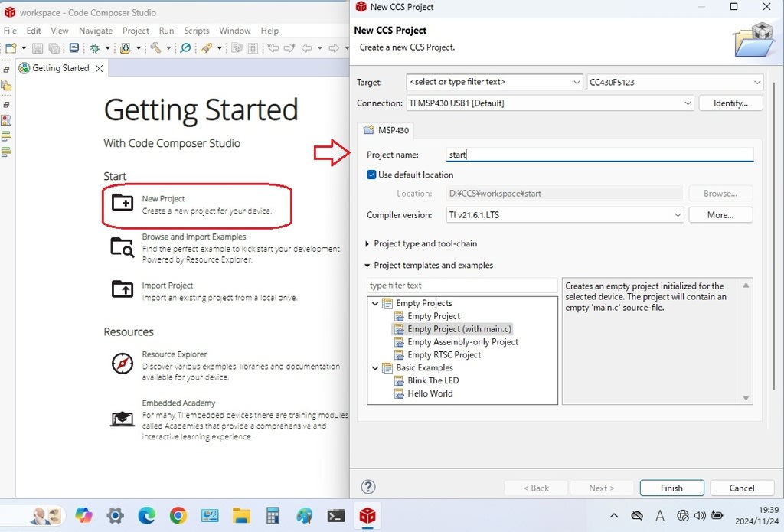The image size is (784, 532).
Task: Open the Project menu
Action: tap(136, 31)
